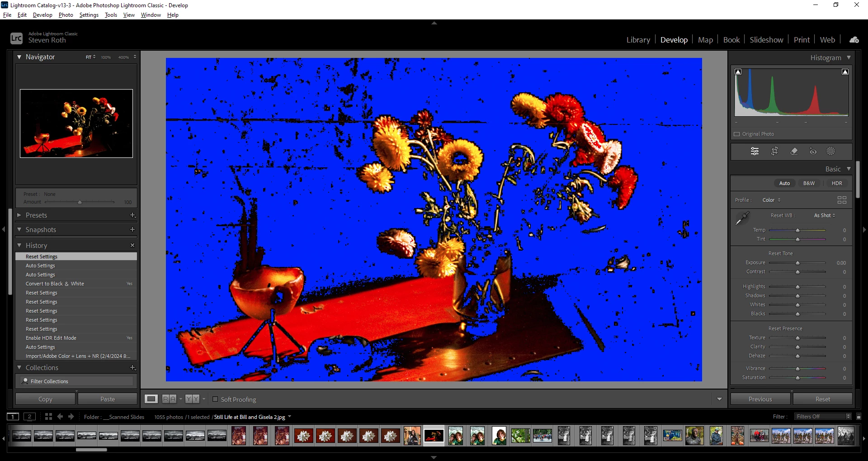Expand the Presets panel

pyautogui.click(x=19, y=215)
